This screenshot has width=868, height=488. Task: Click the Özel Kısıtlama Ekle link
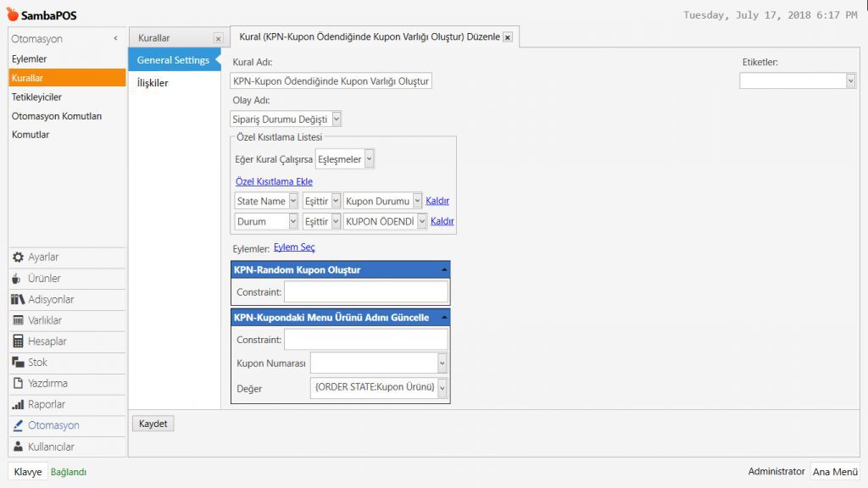tap(274, 181)
